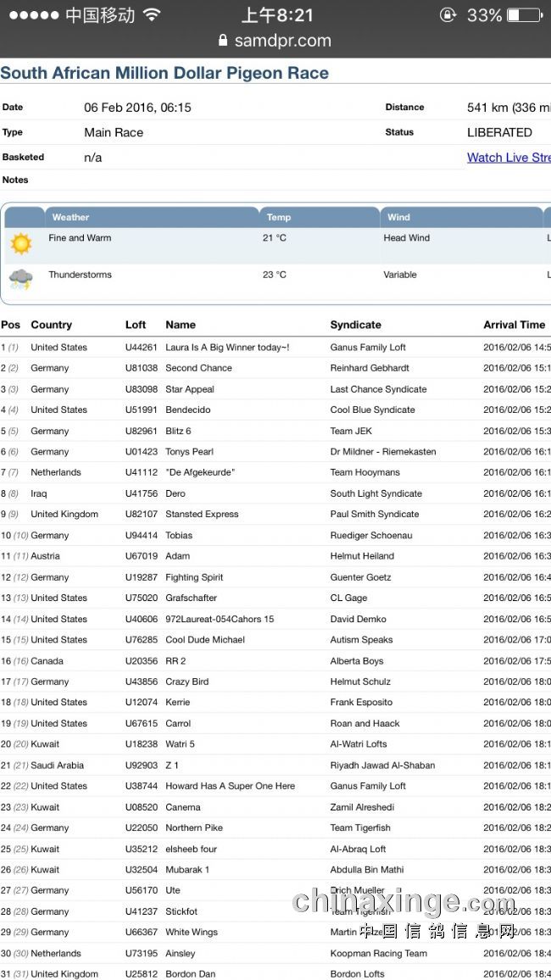The width and height of the screenshot is (551, 980).
Task: Sort by the Arrival Time column header
Action: click(x=514, y=325)
